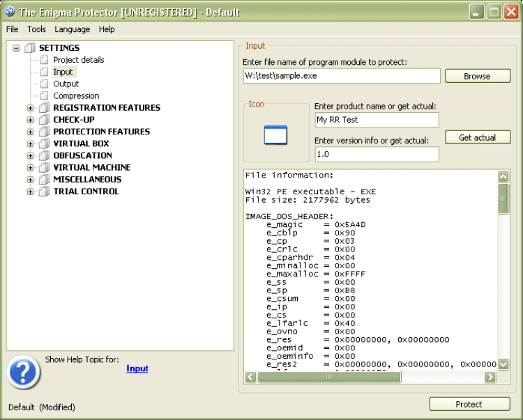The width and height of the screenshot is (523, 420).
Task: Click the Browse button
Action: [478, 77]
